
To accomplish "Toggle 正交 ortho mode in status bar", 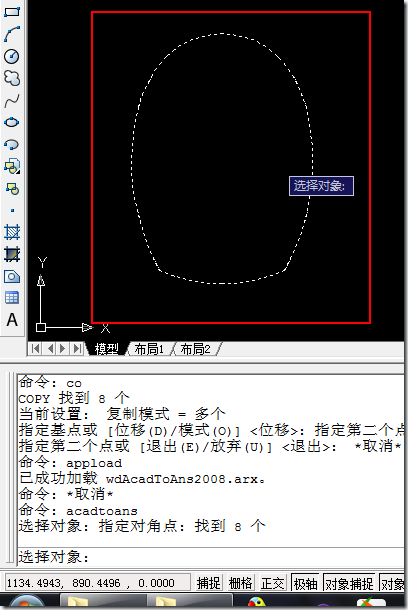I will click(x=273, y=583).
